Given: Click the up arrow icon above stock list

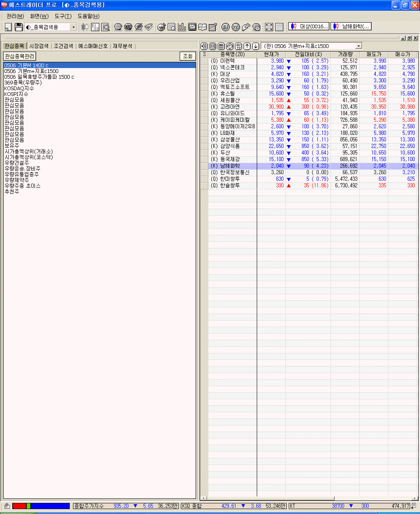Looking at the screenshot, I should [x=247, y=46].
